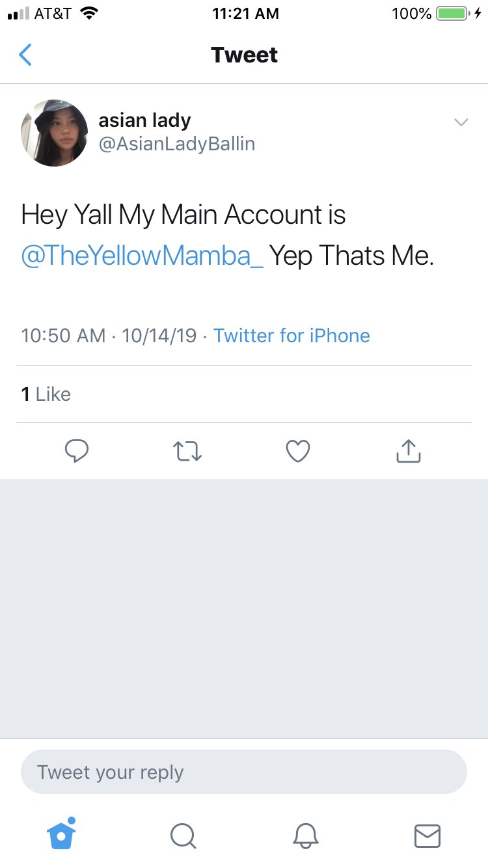Screen dimensions: 488x868
Task: Tap the @AsianLadyBallin handle
Action: (x=176, y=144)
